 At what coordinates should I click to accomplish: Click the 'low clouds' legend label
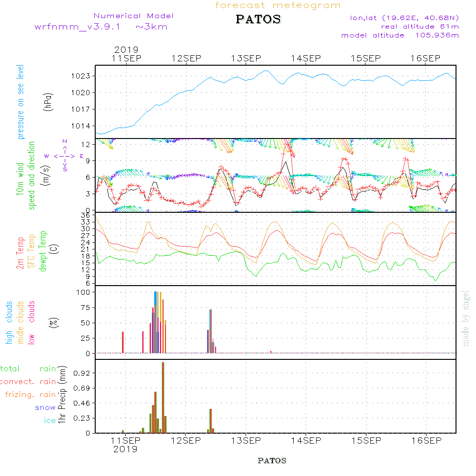[x=31, y=322]
